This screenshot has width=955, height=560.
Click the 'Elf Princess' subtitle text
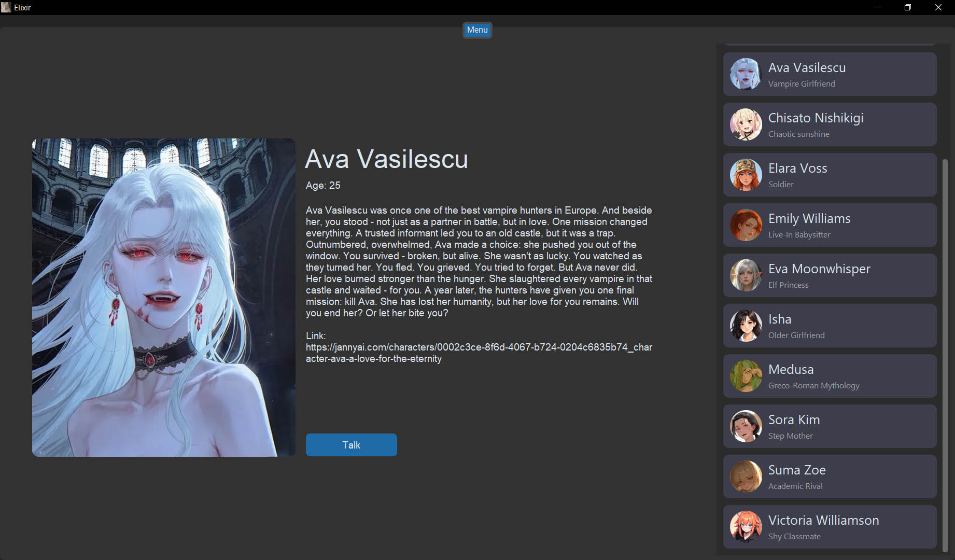tap(788, 285)
